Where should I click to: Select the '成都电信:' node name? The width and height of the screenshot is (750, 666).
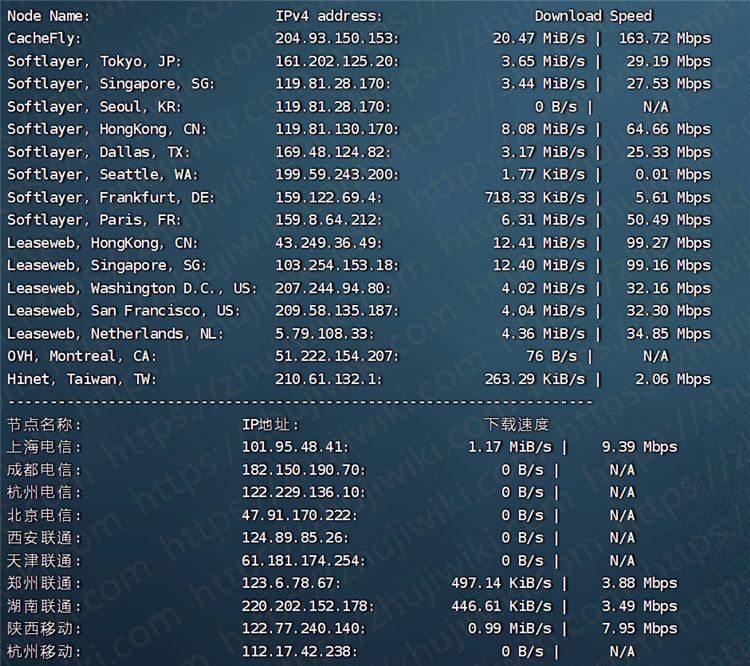(x=44, y=470)
